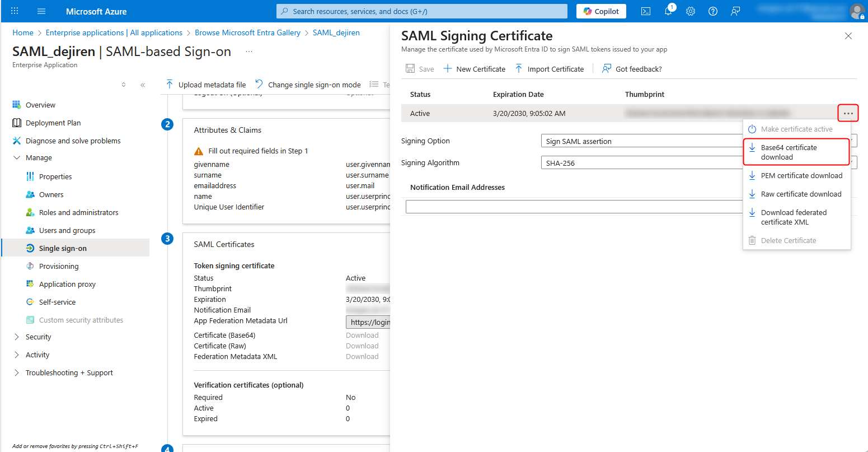Choose PEM certificate download
The width and height of the screenshot is (868, 452).
(x=796, y=175)
